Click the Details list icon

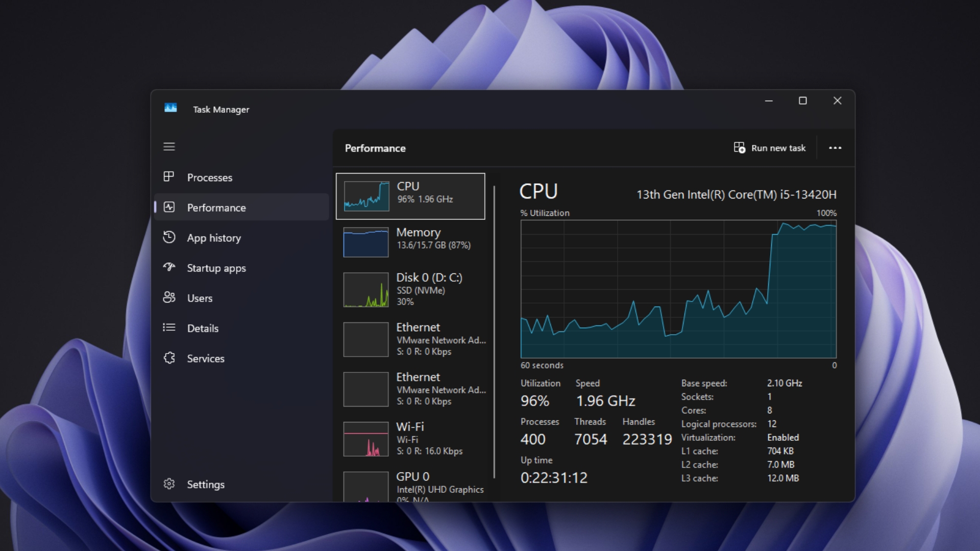pos(169,328)
